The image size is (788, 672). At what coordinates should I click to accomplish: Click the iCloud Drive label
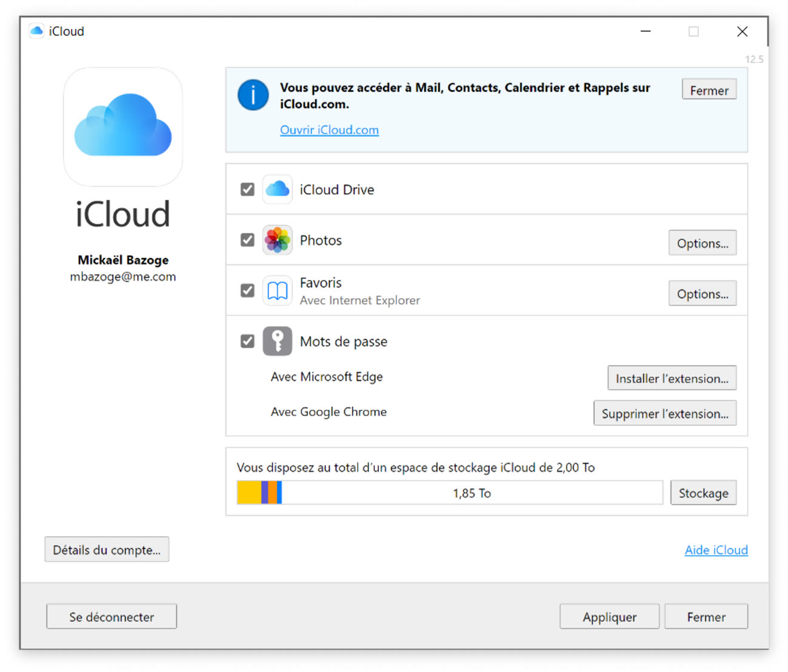[337, 190]
